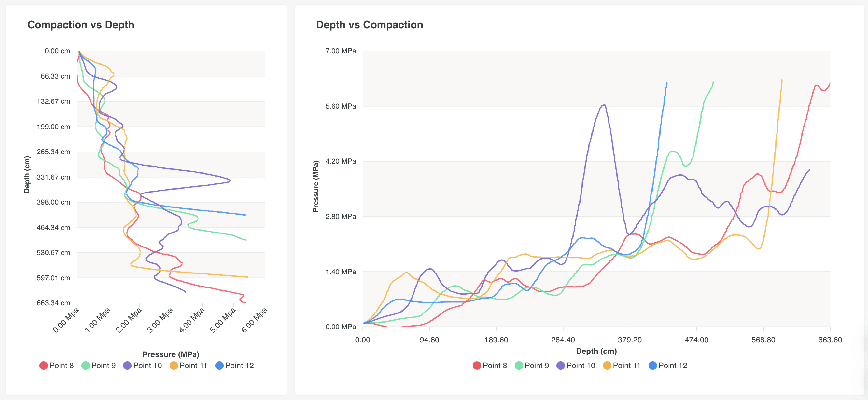Toggle Point 9 legend label in right chart
Image resolution: width=868 pixels, height=400 pixels.
click(x=537, y=366)
